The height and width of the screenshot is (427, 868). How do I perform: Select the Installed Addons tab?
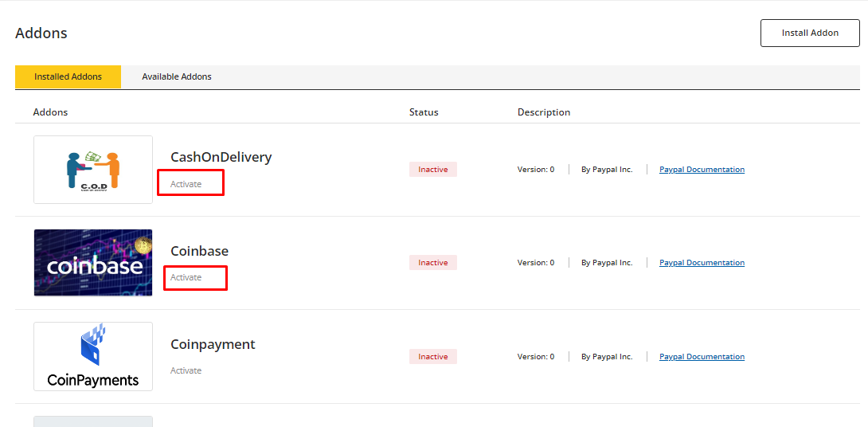tap(68, 77)
